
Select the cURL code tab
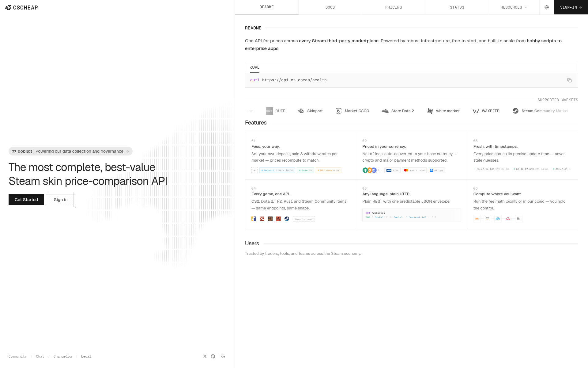coord(255,67)
